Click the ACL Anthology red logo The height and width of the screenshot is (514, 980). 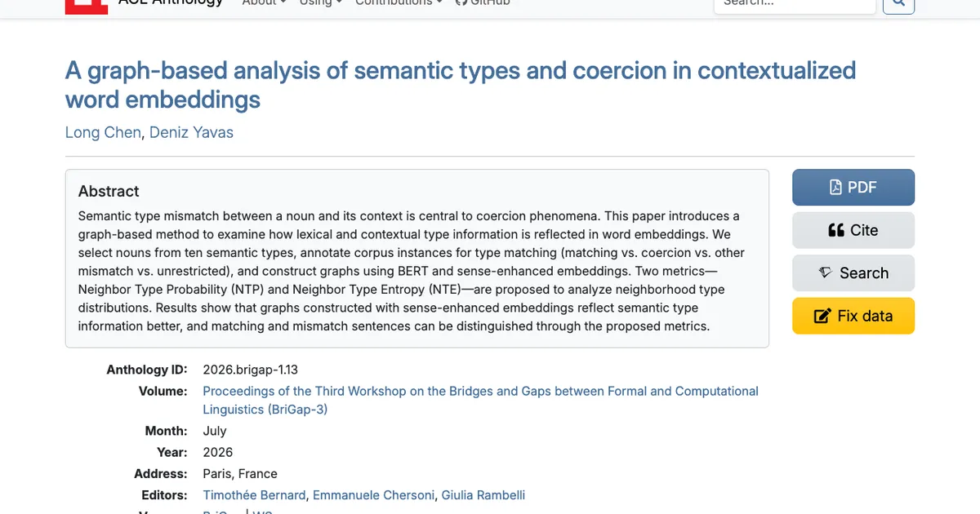(86, 4)
